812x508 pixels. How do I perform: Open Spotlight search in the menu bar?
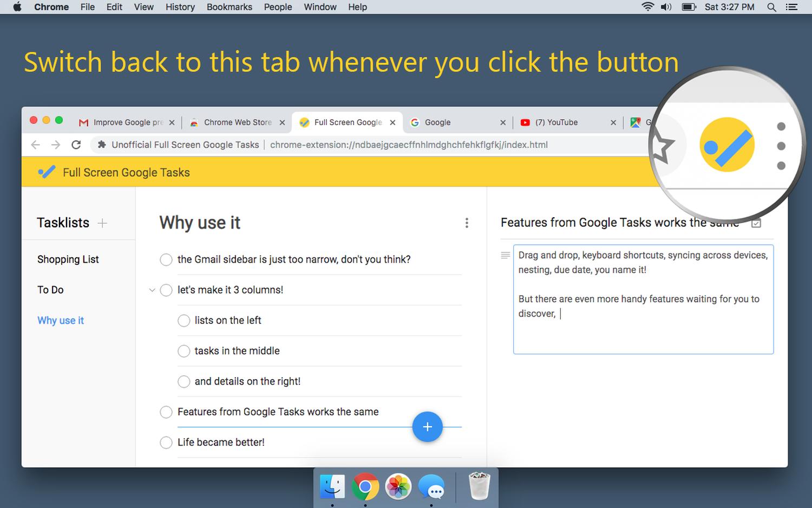click(x=772, y=7)
